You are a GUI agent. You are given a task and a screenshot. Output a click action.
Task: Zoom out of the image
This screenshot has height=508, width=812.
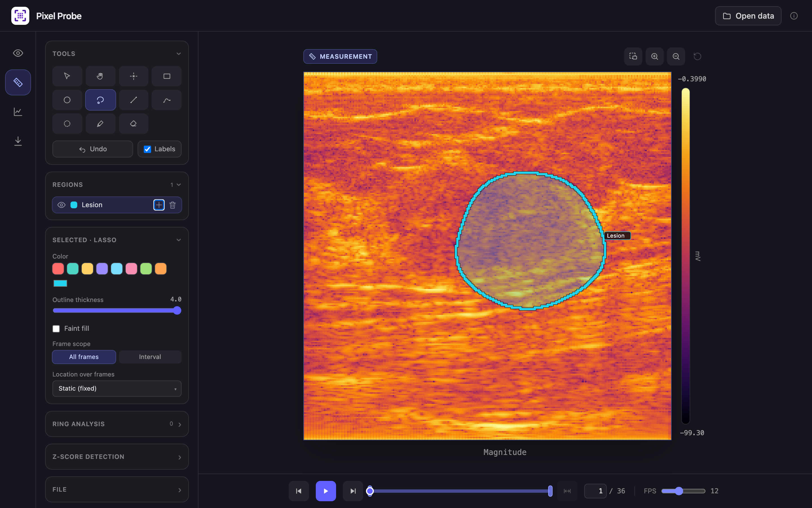(676, 56)
